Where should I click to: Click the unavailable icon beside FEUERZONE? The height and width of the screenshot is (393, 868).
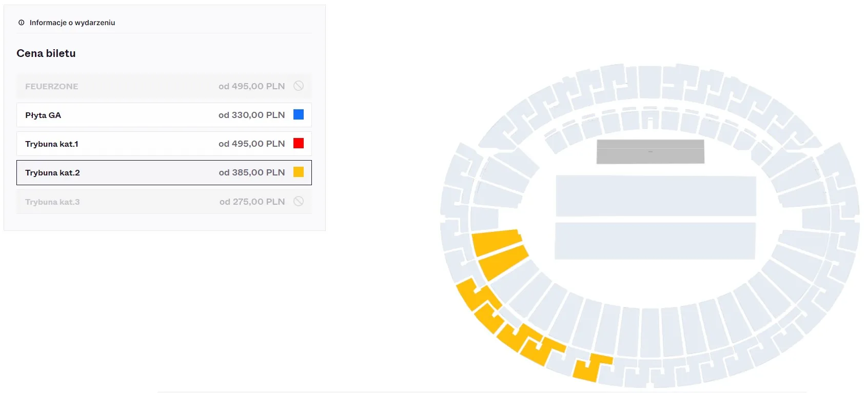coord(299,86)
